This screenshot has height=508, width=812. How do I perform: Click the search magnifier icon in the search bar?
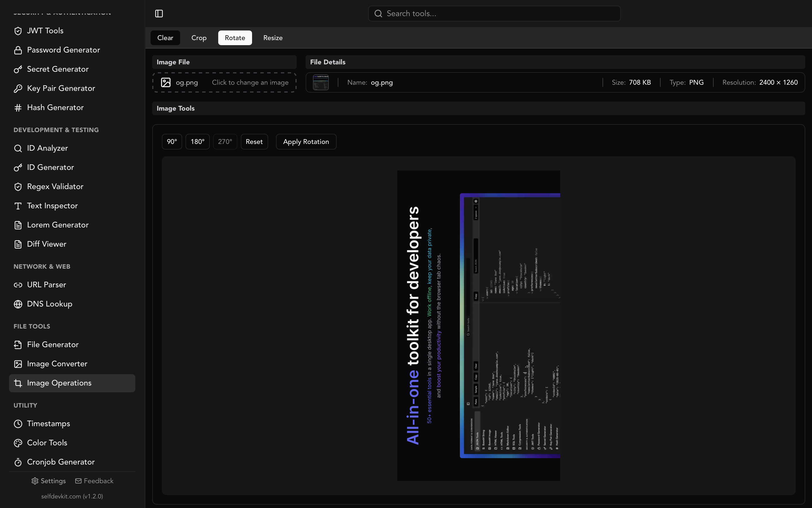[378, 14]
